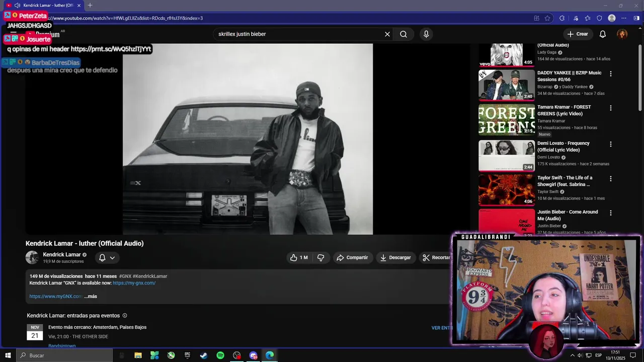Open The Life of a Showgirl thumbnail
This screenshot has height=362, width=644.
coord(507,190)
